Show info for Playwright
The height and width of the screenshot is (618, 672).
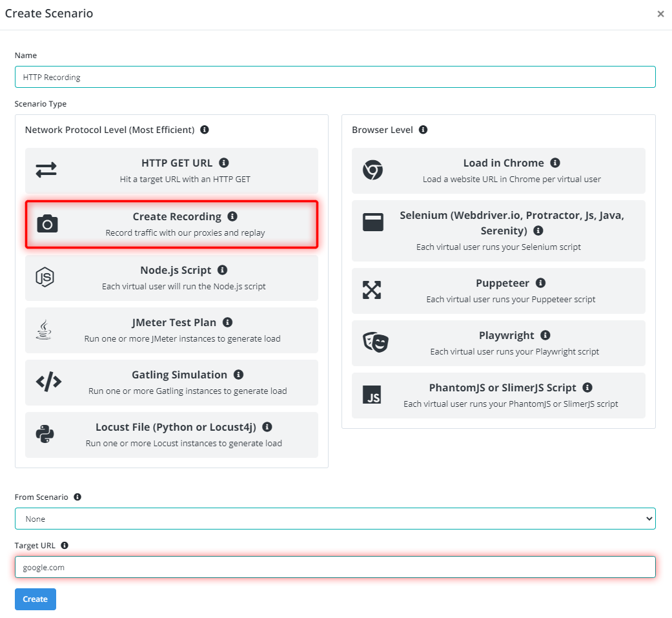545,335
